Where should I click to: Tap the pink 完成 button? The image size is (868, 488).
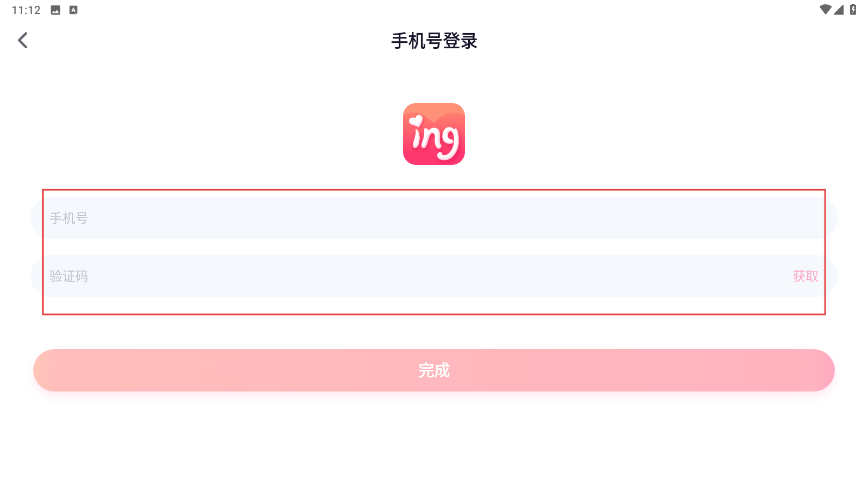[x=434, y=370]
